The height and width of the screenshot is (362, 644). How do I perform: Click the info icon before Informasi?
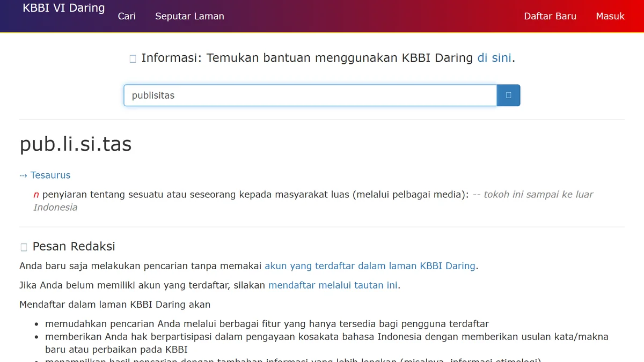tap(133, 58)
